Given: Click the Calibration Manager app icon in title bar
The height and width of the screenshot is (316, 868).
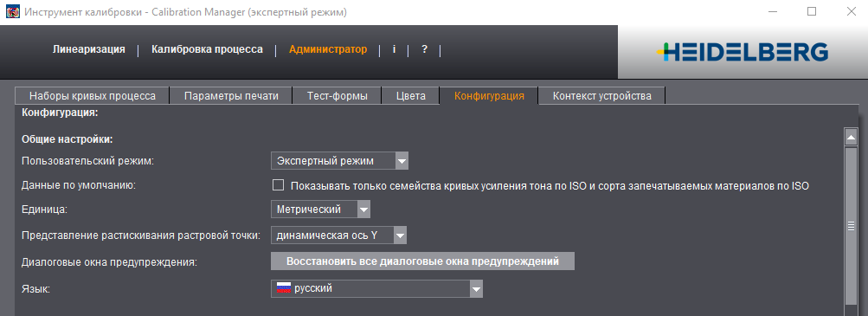Looking at the screenshot, I should tap(12, 11).
